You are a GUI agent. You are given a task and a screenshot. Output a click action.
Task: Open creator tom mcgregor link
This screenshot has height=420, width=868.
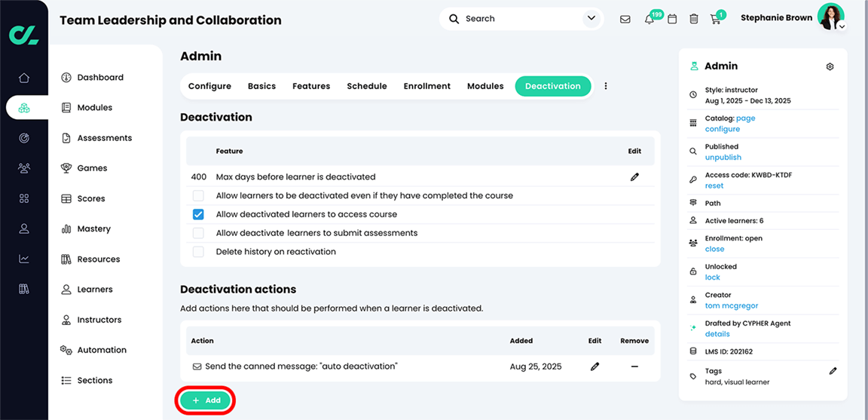tap(733, 305)
